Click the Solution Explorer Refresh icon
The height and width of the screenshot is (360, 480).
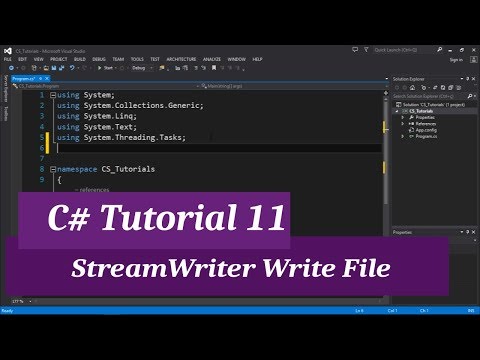443,88
